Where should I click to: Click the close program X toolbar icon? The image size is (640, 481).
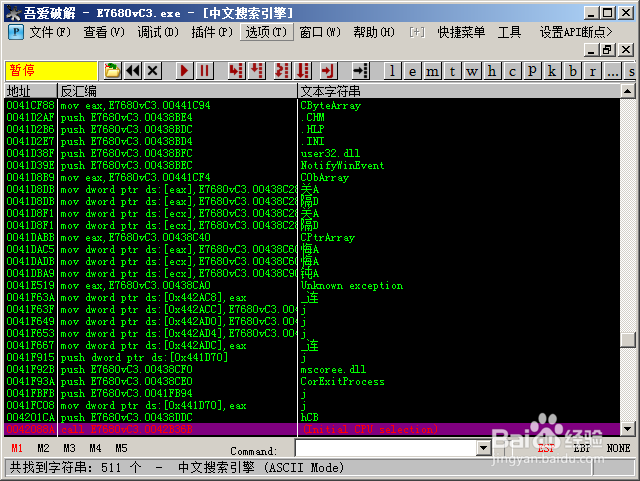tap(153, 71)
